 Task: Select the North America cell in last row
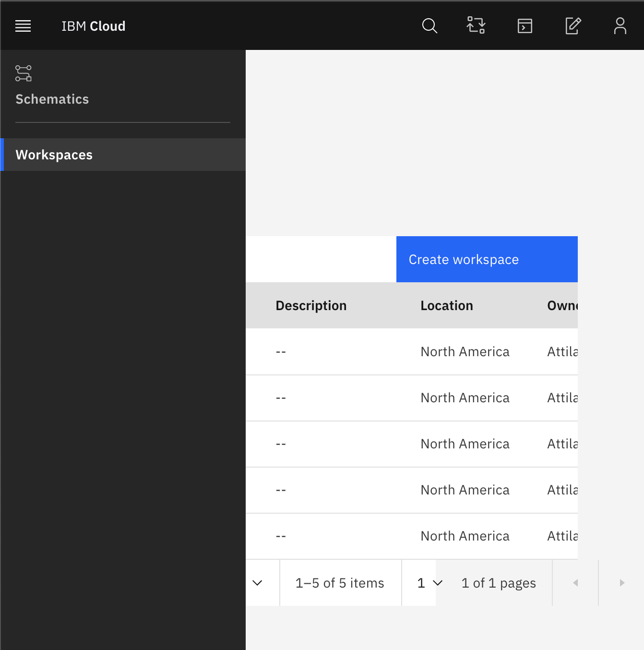(465, 536)
